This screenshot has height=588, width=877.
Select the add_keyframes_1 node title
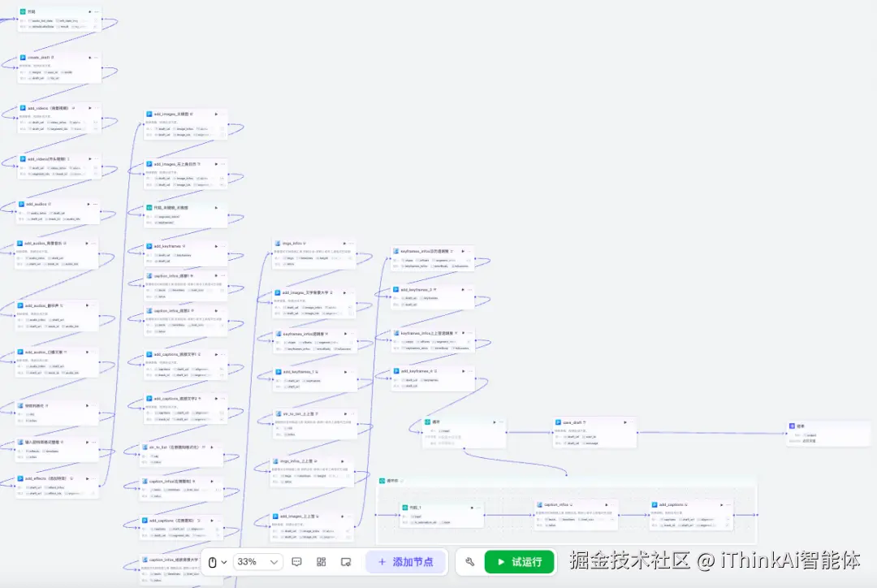coord(299,371)
